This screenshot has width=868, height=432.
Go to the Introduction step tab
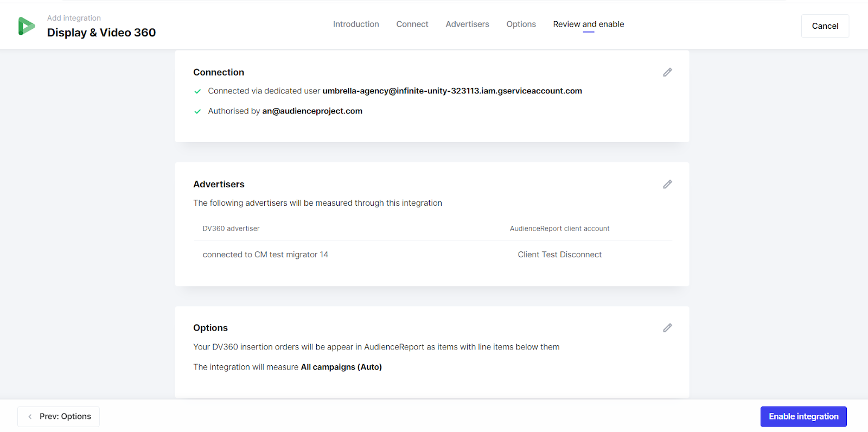pyautogui.click(x=356, y=24)
